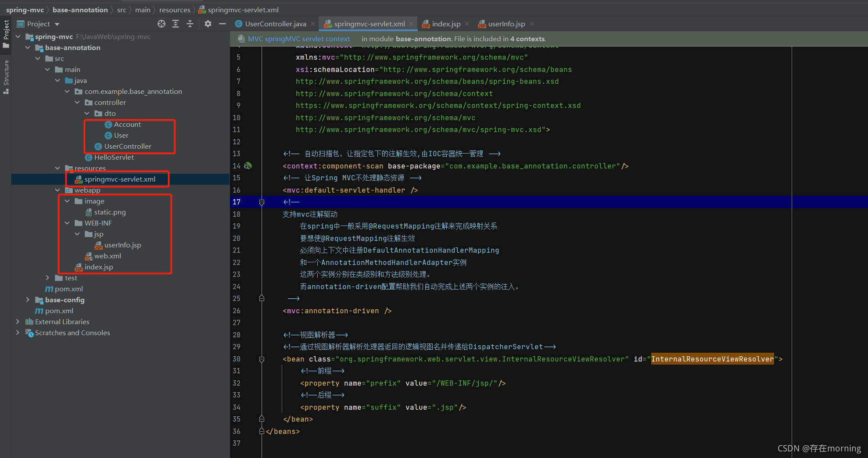868x458 pixels.
Task: Click the Collapse All icon in Project panel
Action: (x=190, y=24)
